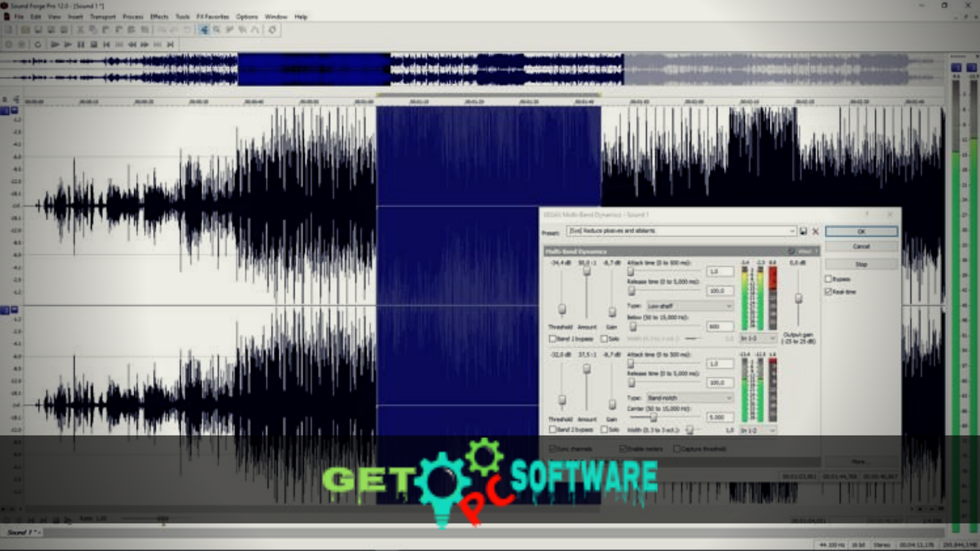Select the Pencil tool
Image resolution: width=980 pixels, height=551 pixels.
(230, 29)
